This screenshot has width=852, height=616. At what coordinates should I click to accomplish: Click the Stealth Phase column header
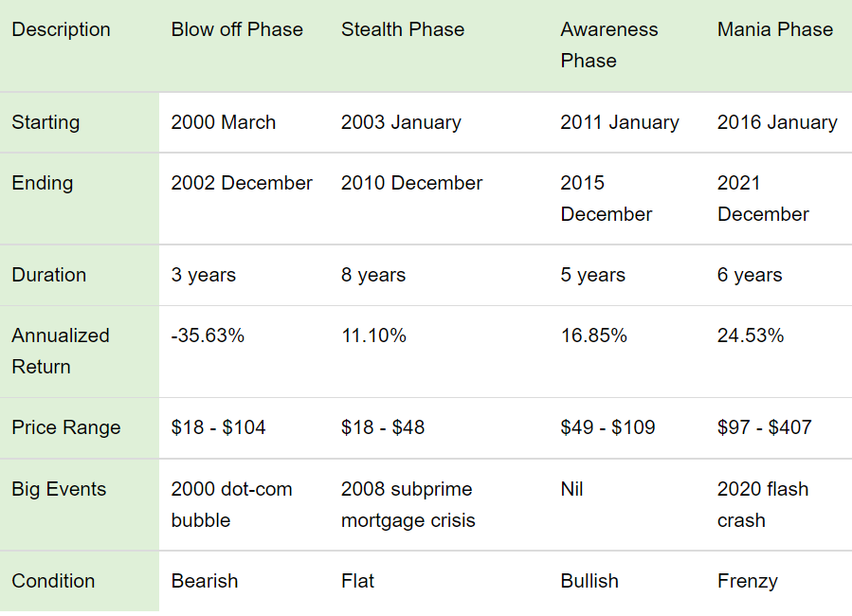coord(403,29)
